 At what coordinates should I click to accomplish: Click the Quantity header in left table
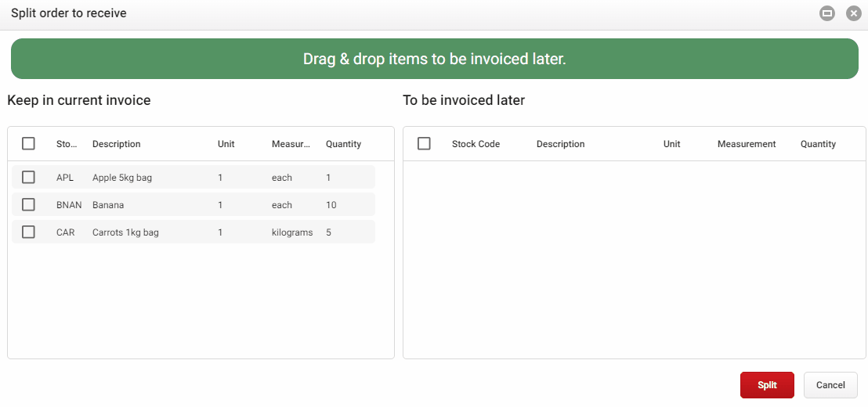(x=343, y=144)
